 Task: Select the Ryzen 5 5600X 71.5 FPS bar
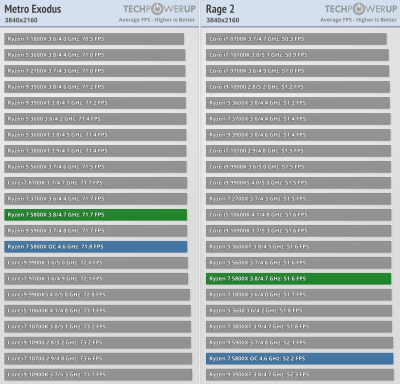tap(95, 167)
